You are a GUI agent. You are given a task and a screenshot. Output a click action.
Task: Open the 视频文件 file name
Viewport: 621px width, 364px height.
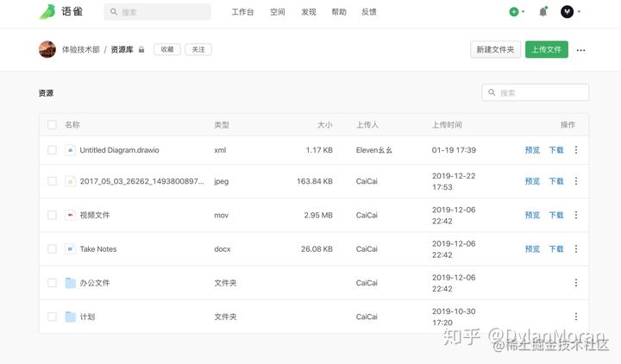click(95, 215)
